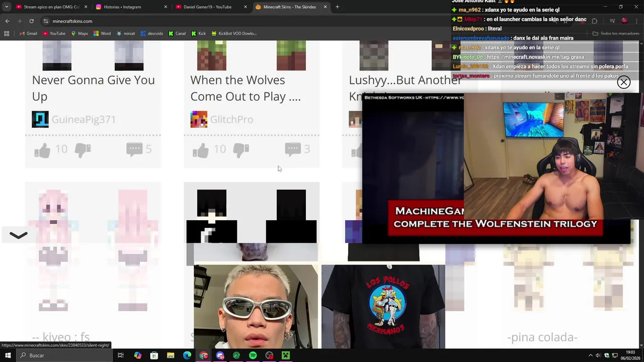Open the Maps bookmark
Image resolution: width=644 pixels, height=362 pixels.
tap(79, 34)
